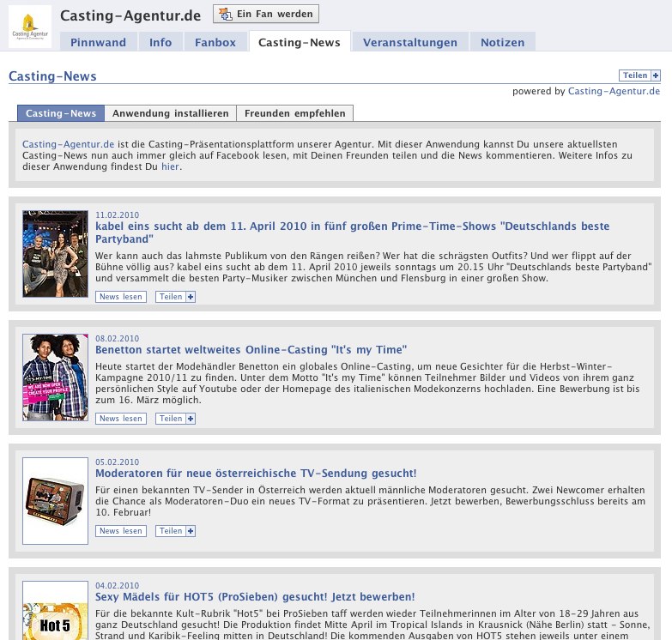This screenshot has height=640, width=672.
Task: Click the Teilen button in page header
Action: [639, 75]
